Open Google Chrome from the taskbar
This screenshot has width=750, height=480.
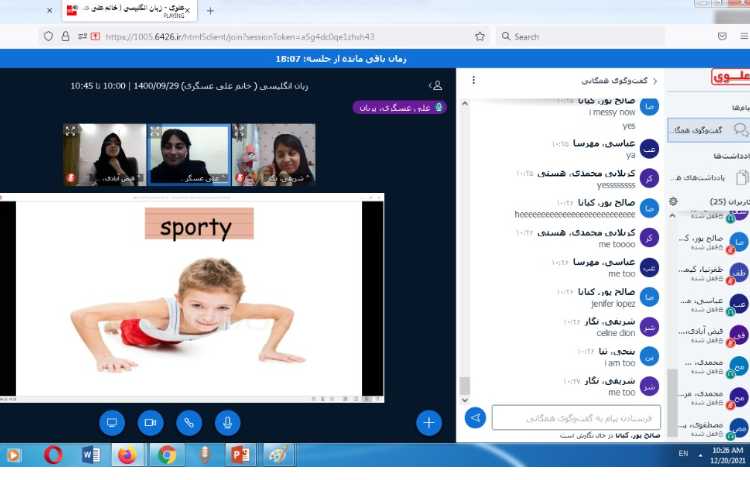coord(167,455)
